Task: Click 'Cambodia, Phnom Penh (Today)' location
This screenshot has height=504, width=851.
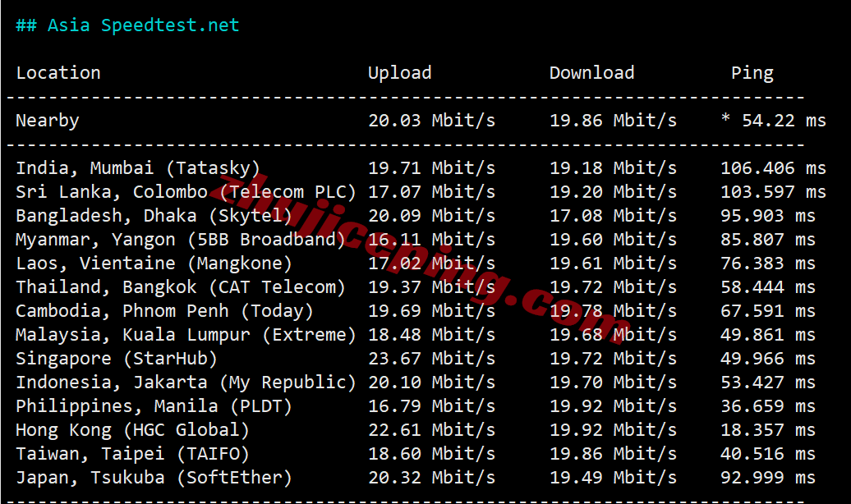Action: pyautogui.click(x=164, y=311)
